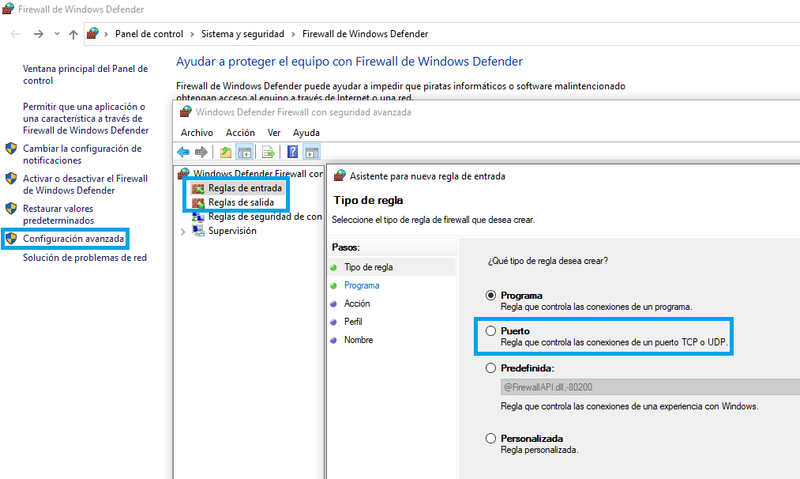Select Windows Defender Firewall root tree node
Viewport: 800px width, 479px height.
click(258, 173)
